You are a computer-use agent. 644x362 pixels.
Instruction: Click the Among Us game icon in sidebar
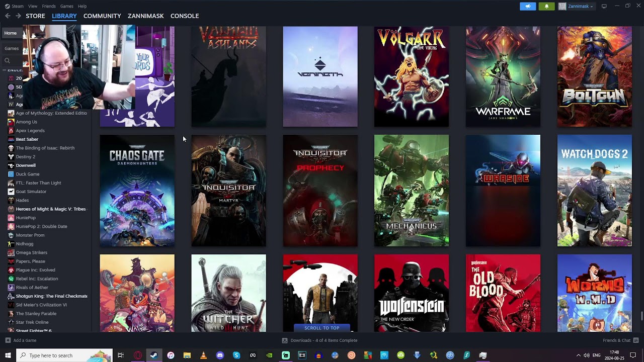(x=11, y=122)
